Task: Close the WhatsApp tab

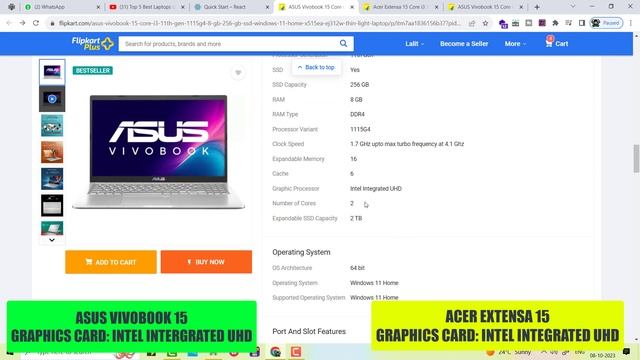Action: tap(98, 7)
